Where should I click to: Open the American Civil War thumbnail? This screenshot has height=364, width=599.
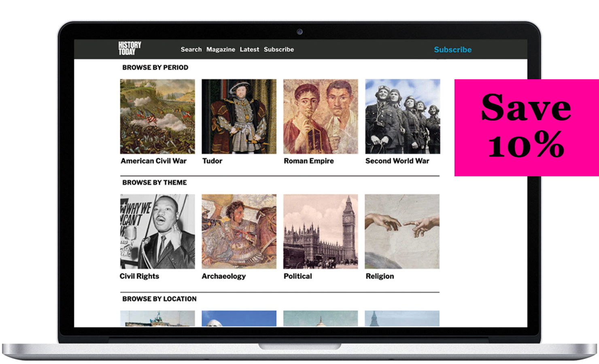point(157,116)
